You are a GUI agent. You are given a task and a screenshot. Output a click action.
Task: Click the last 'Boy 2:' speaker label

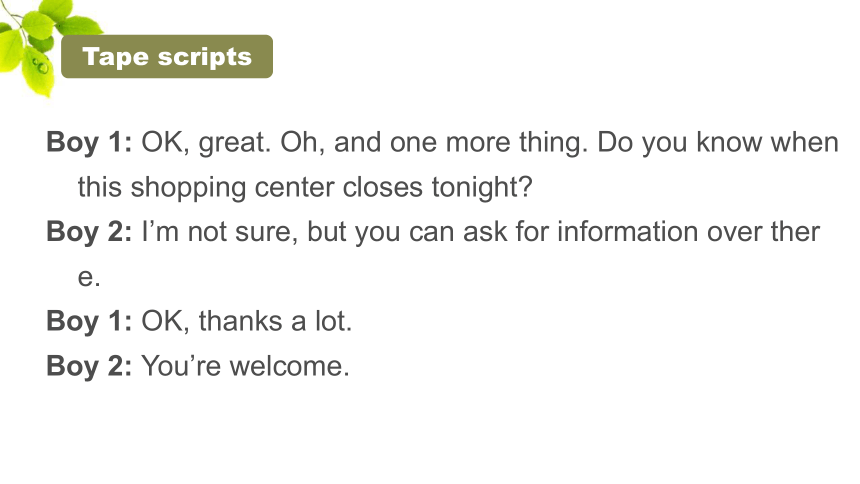tap(89, 366)
